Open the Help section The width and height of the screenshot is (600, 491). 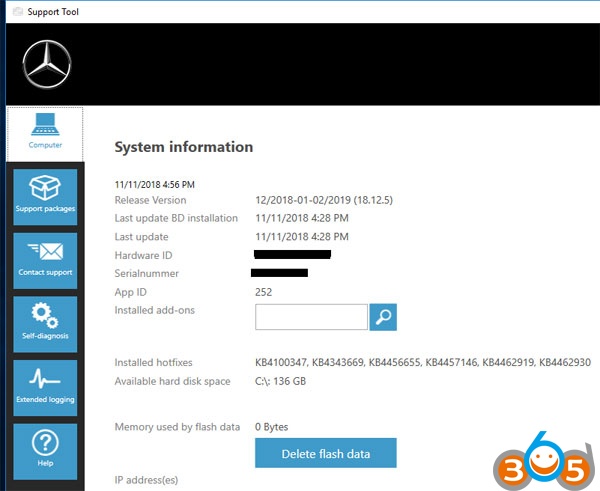[x=45, y=452]
